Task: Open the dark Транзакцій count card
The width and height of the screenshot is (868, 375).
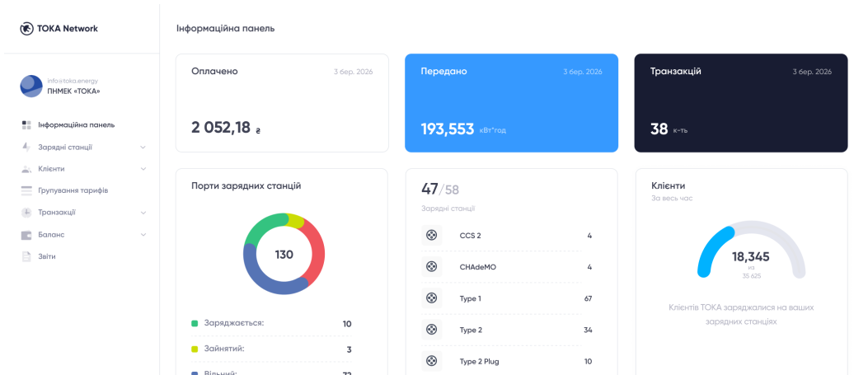Action: coord(741,103)
